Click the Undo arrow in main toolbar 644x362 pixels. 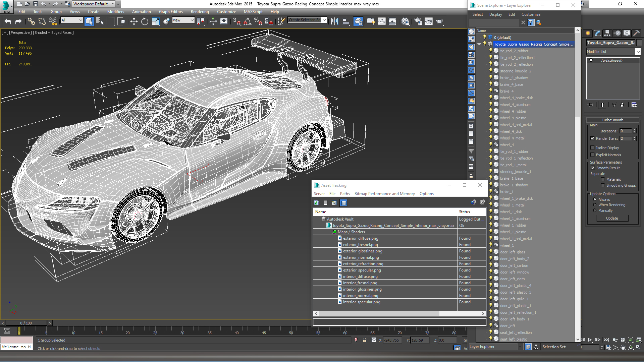coord(8,22)
